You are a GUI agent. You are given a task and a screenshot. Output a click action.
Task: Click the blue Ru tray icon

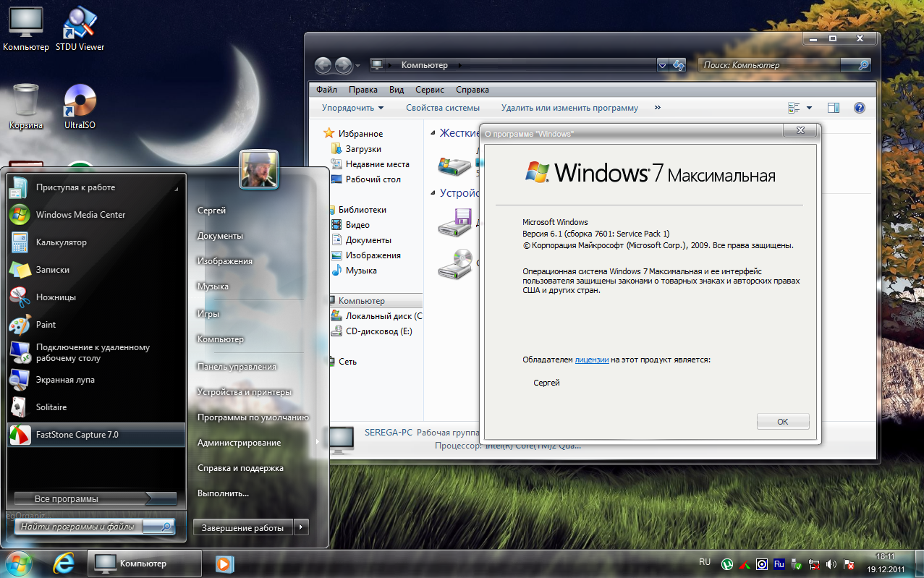click(x=779, y=564)
